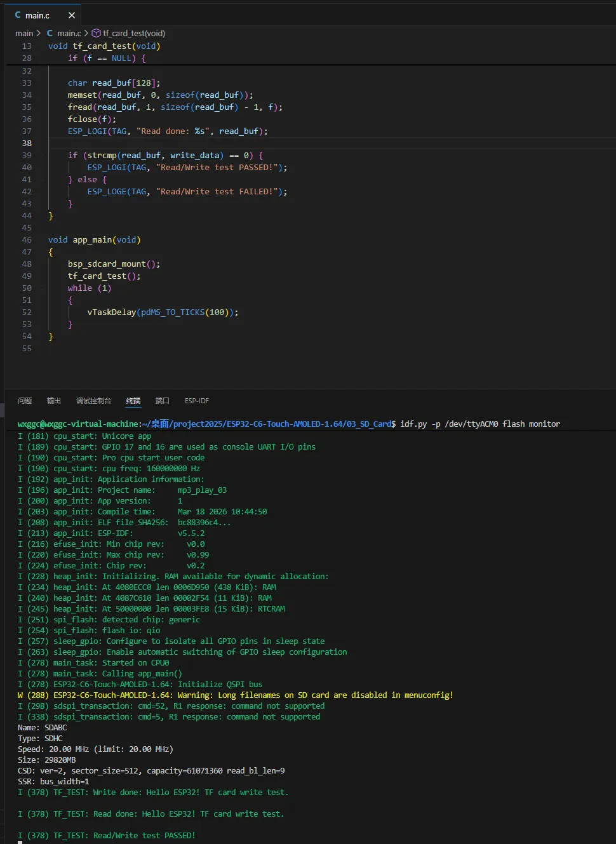Select the main.c tab title
The width and height of the screenshot is (616, 844).
click(x=37, y=15)
